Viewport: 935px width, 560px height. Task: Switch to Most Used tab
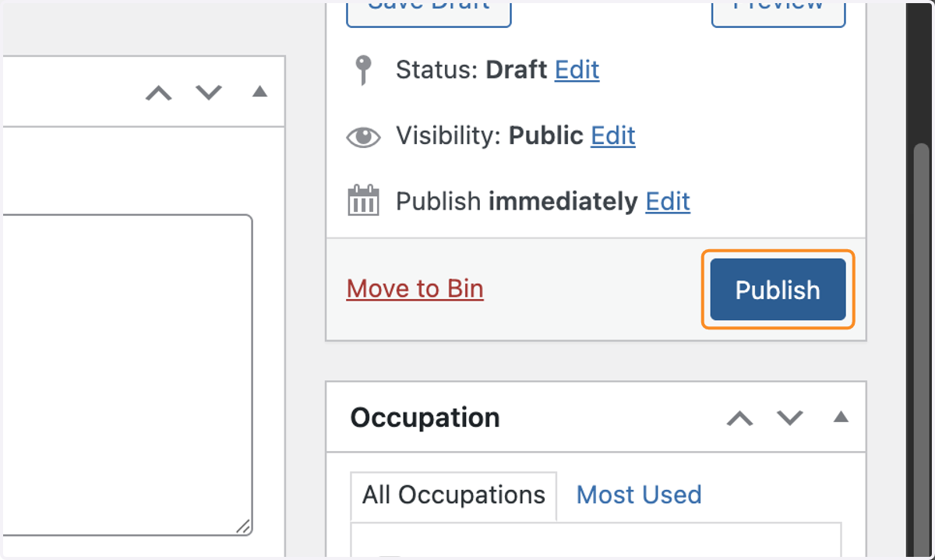(x=639, y=495)
